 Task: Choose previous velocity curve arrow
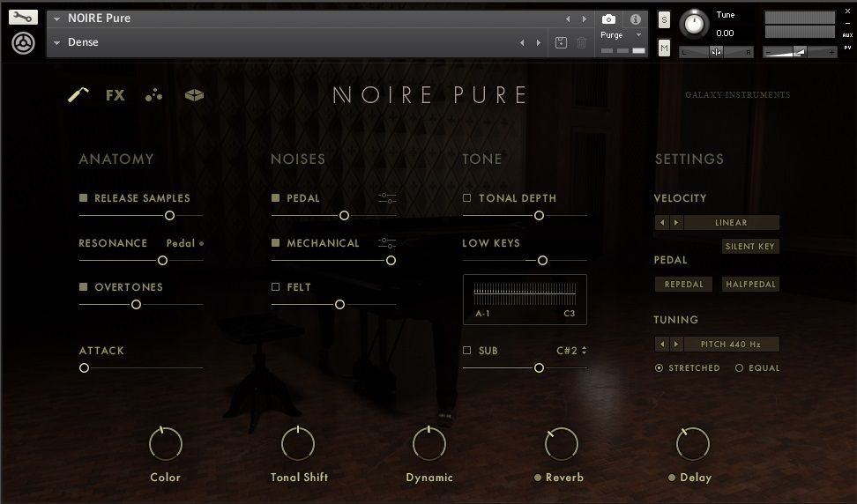click(662, 222)
